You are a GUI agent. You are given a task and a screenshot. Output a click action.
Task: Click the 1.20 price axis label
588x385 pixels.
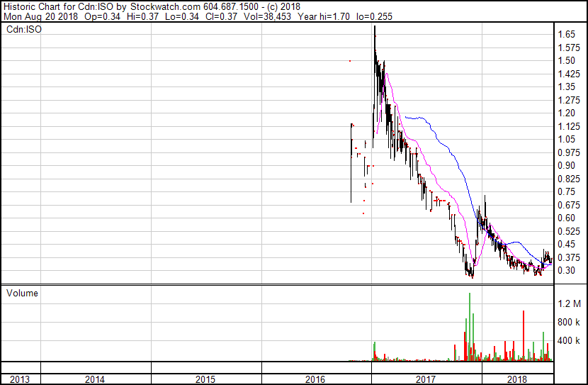click(x=566, y=113)
